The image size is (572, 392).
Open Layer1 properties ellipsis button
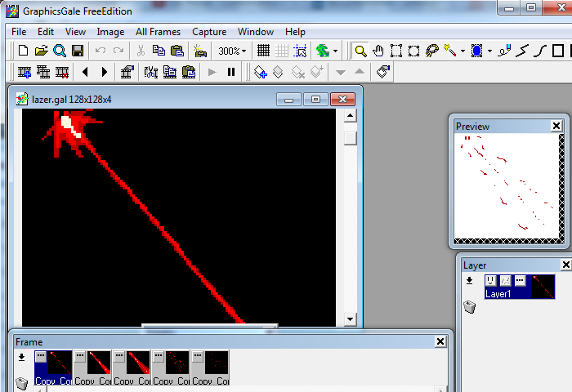tap(520, 280)
